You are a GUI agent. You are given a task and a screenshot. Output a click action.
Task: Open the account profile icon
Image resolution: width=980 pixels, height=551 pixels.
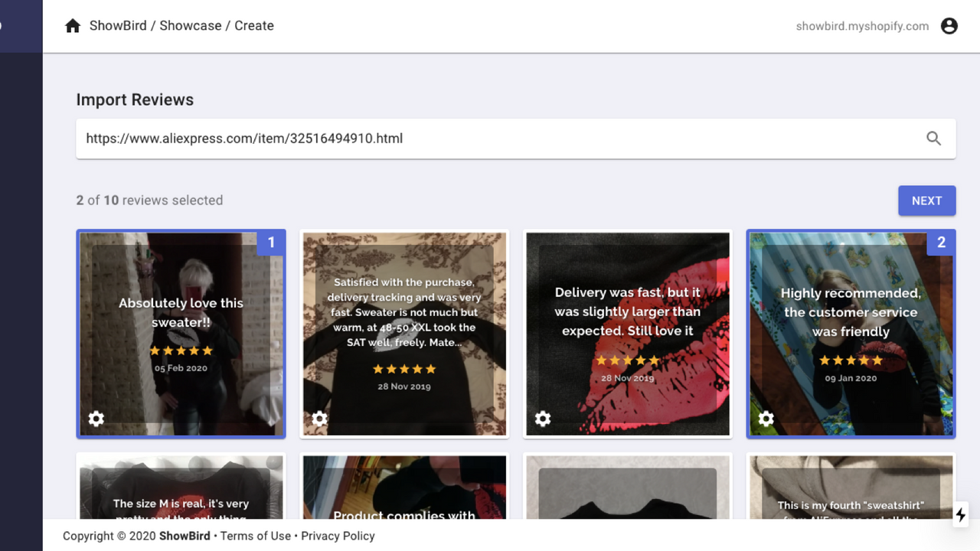click(949, 26)
